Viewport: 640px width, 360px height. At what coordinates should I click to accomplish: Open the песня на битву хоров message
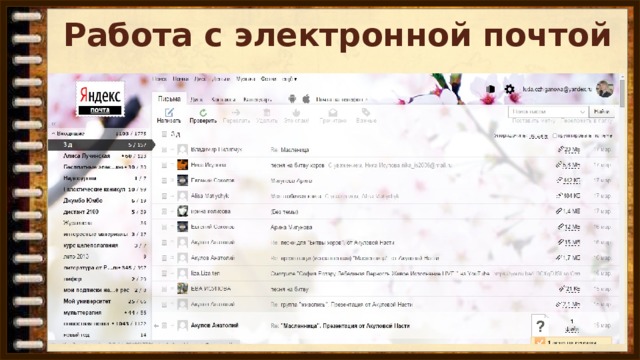(298, 165)
